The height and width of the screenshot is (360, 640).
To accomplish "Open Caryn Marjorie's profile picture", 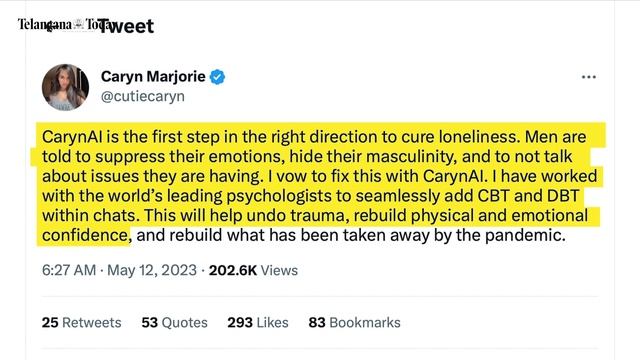I will (65, 87).
